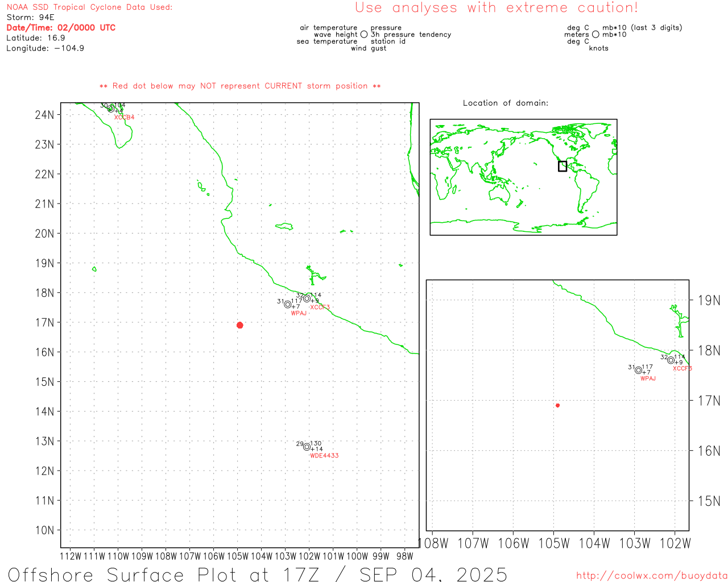Click XCCF3 station circle in zoomed inset map
728x582 pixels.
[x=671, y=360]
